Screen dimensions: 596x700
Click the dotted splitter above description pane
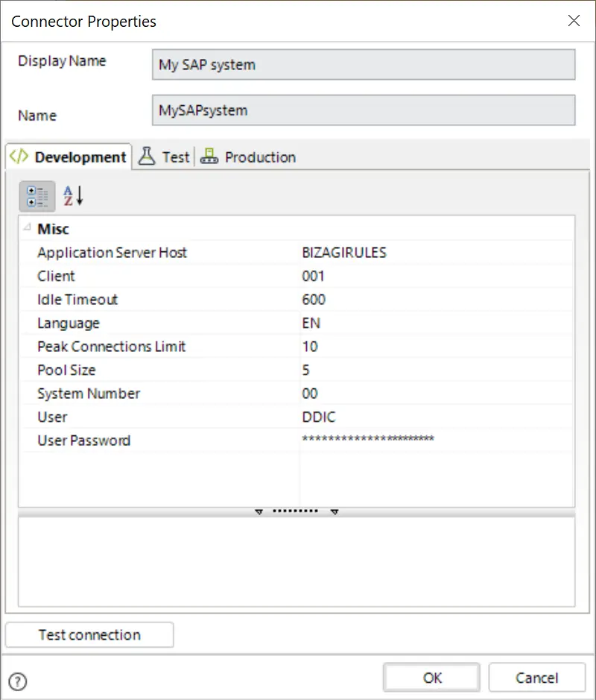[x=297, y=511]
